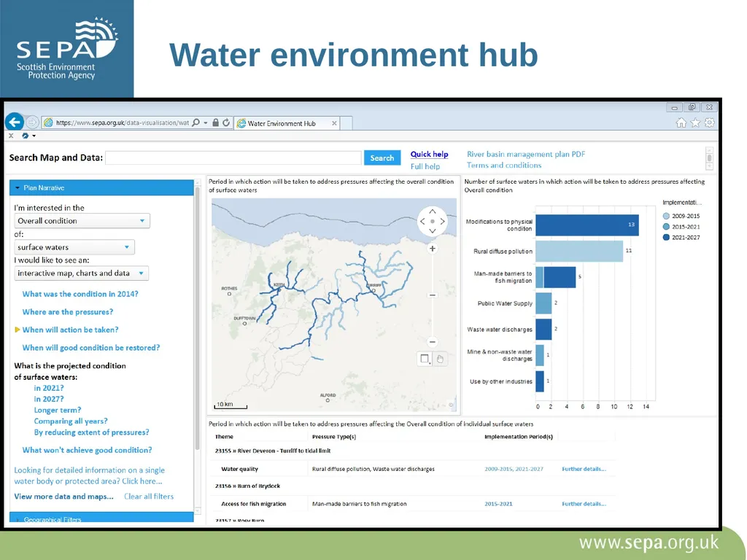The width and height of the screenshot is (747, 560).
Task: Open Further details for Access for fish migration row
Action: (x=584, y=504)
